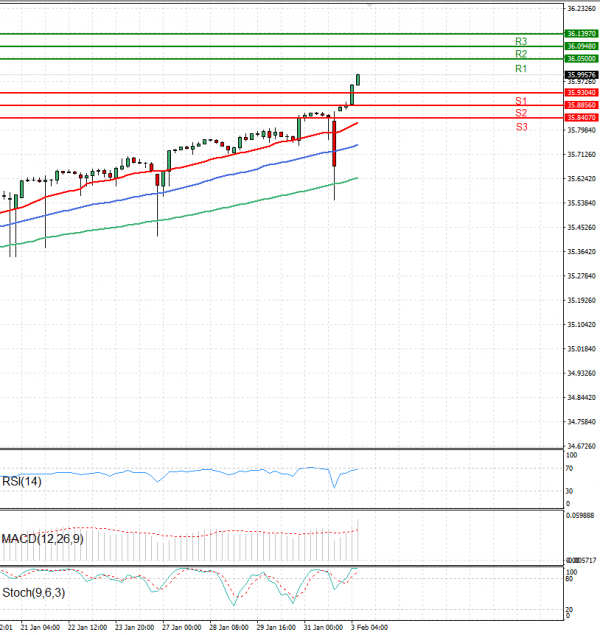
Task: Click the black current price tag 35.99576
Action: (x=581, y=75)
